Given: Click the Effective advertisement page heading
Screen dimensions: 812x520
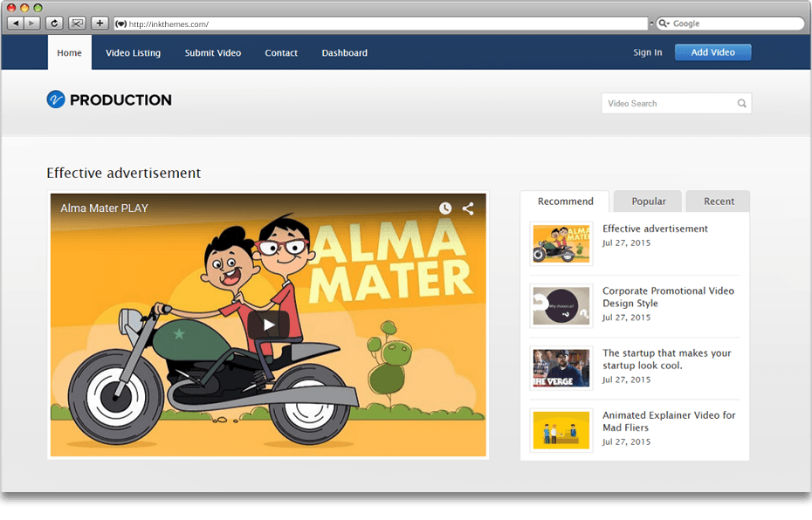Looking at the screenshot, I should pos(124,173).
